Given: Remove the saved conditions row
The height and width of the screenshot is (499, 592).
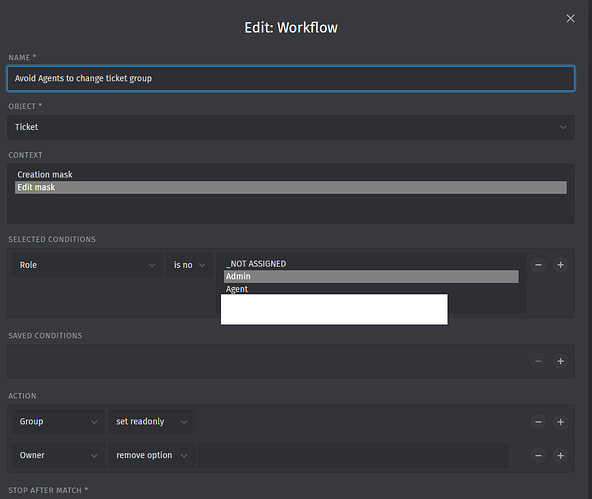Looking at the screenshot, I should coord(538,361).
